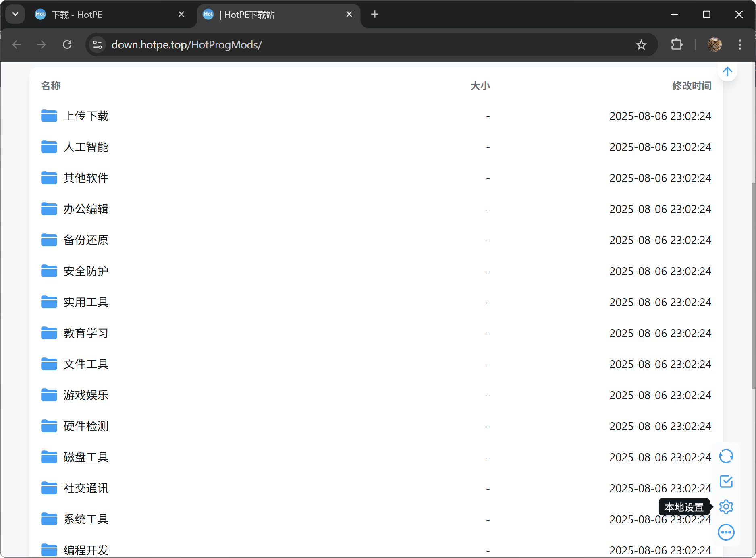Expand the tab search dropdown arrow
This screenshot has width=756, height=558.
(15, 15)
